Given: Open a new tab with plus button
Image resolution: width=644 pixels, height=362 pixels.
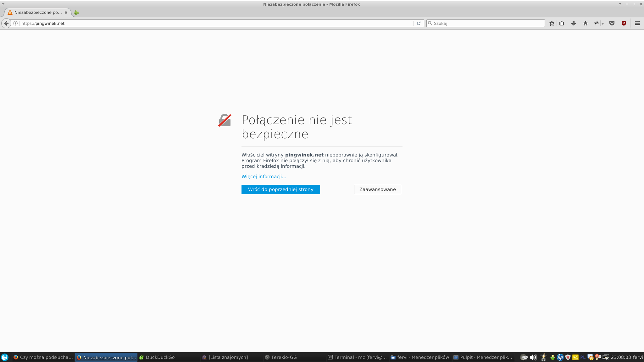Looking at the screenshot, I should tap(76, 13).
